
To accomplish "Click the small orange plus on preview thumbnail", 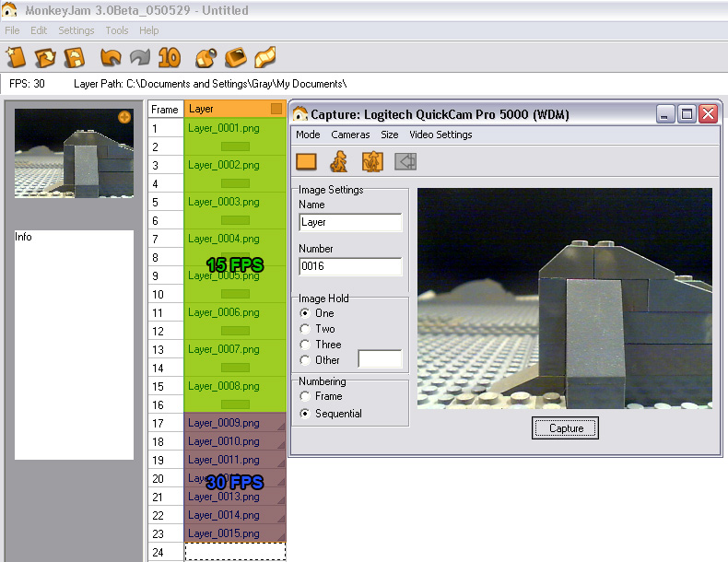I will [x=124, y=117].
